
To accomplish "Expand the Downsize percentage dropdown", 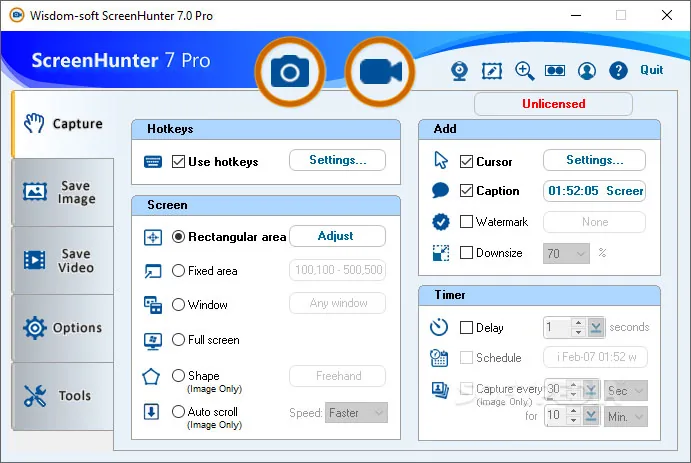I will [566, 253].
